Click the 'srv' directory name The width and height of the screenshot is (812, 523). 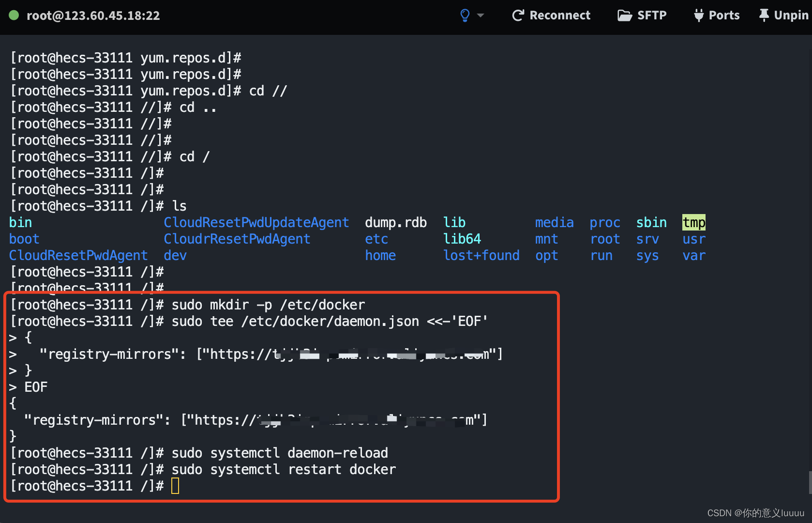pyautogui.click(x=647, y=239)
